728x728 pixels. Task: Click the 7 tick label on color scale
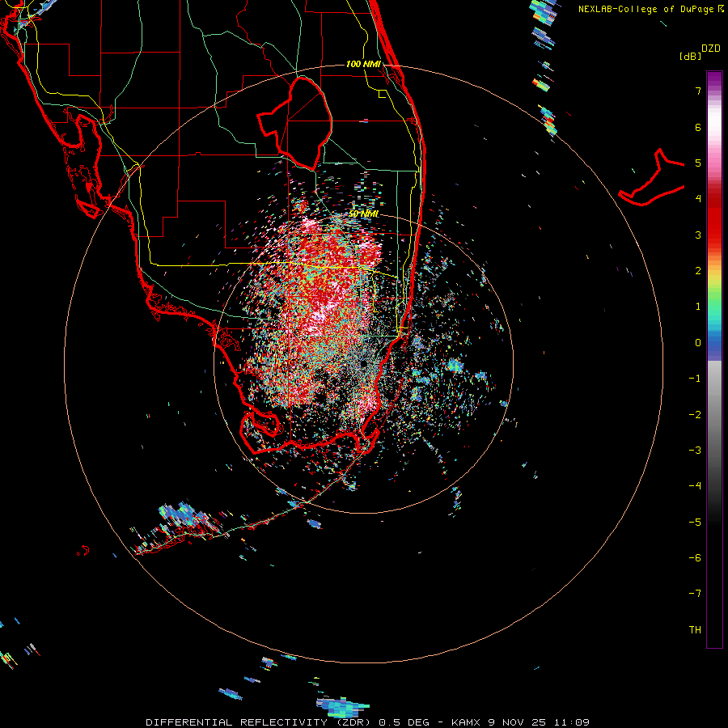698,91
